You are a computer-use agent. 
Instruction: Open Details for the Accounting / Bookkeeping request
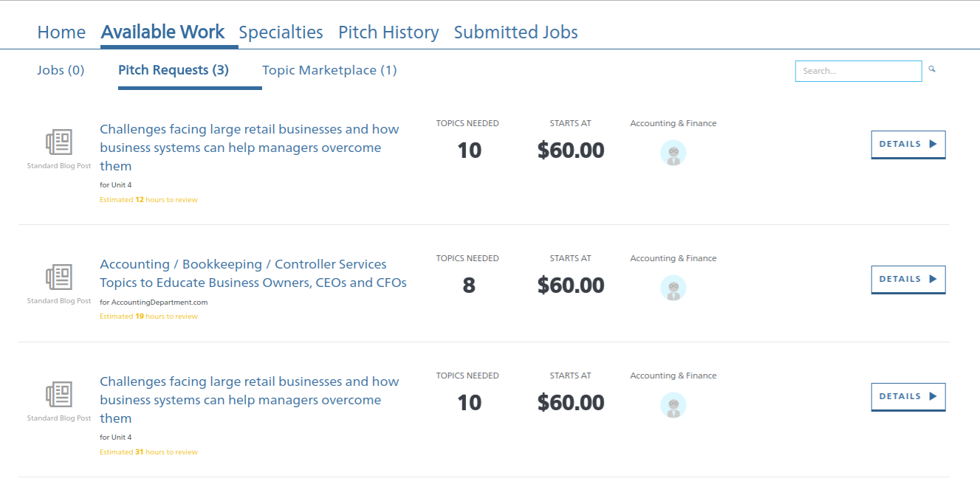point(908,280)
